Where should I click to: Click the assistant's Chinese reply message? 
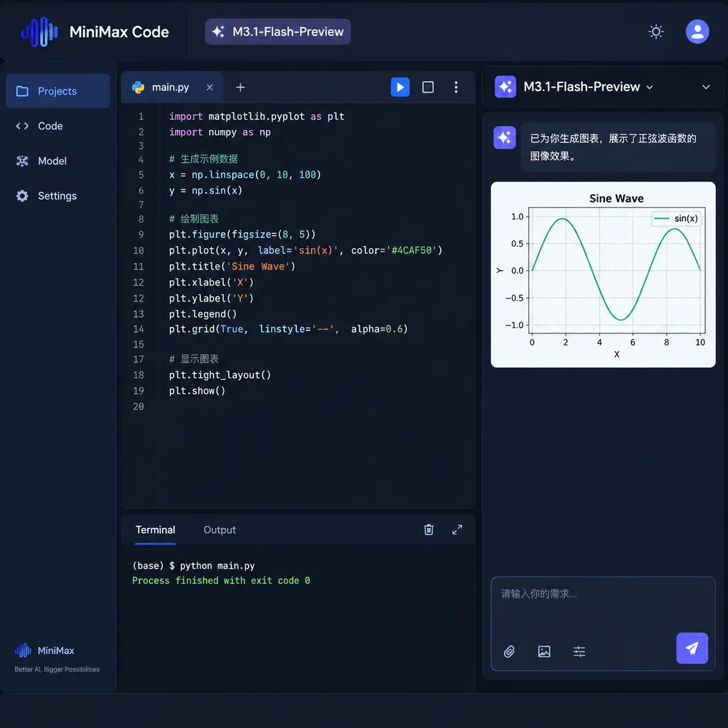(618, 146)
